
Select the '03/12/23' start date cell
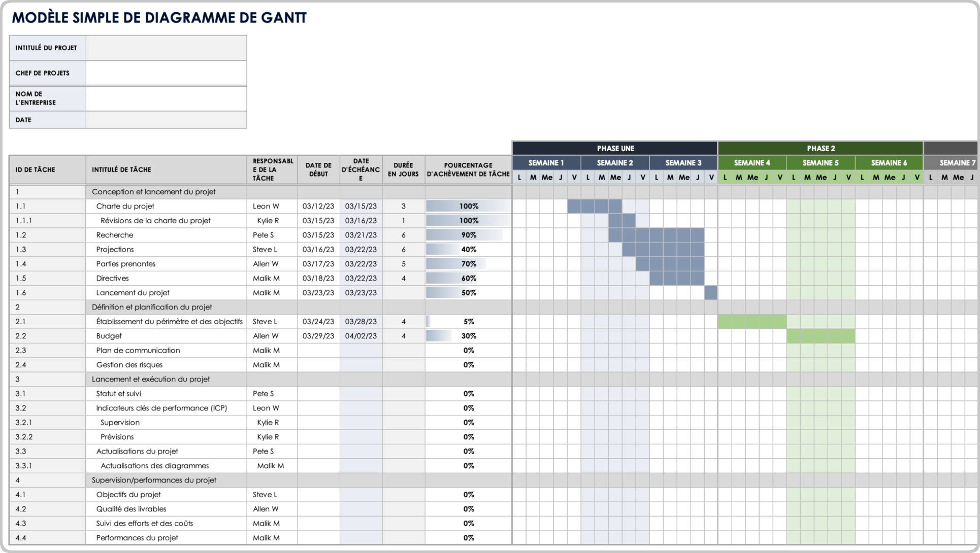pyautogui.click(x=318, y=206)
